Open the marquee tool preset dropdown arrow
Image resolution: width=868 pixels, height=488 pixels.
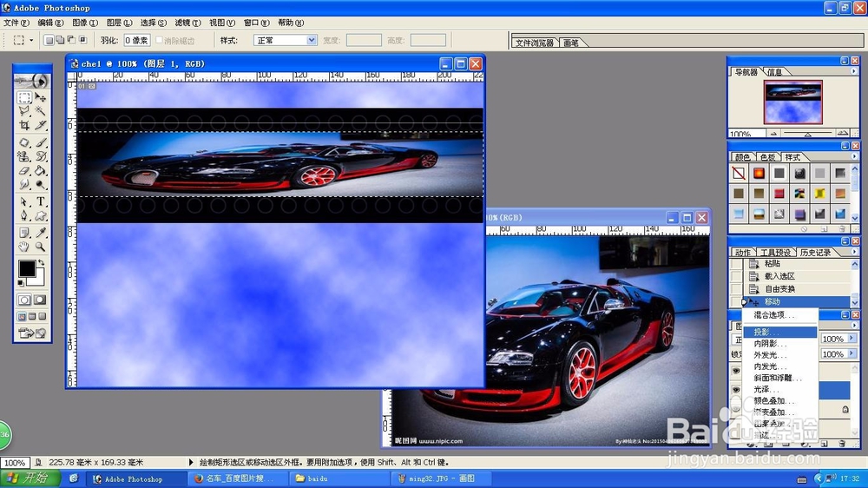[31, 40]
